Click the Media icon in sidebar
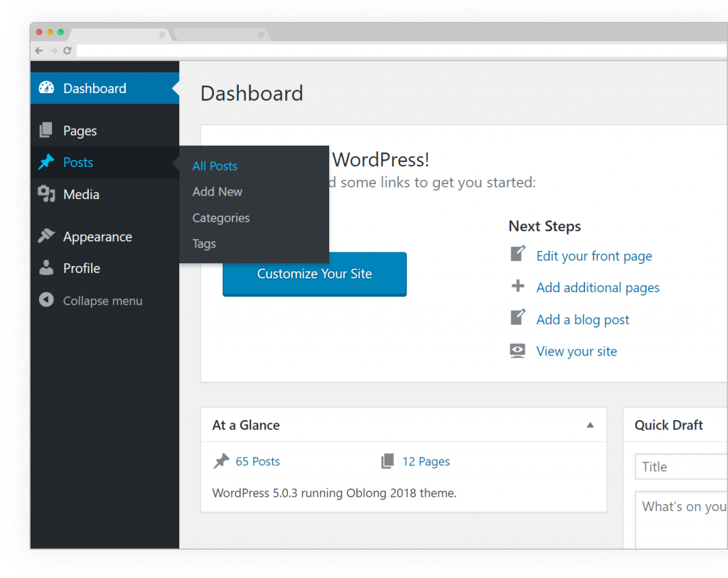Viewport: 728px width, 578px height. coord(46,193)
